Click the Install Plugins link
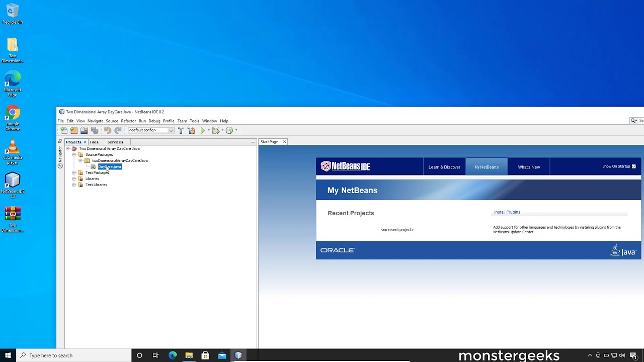 coord(507,212)
